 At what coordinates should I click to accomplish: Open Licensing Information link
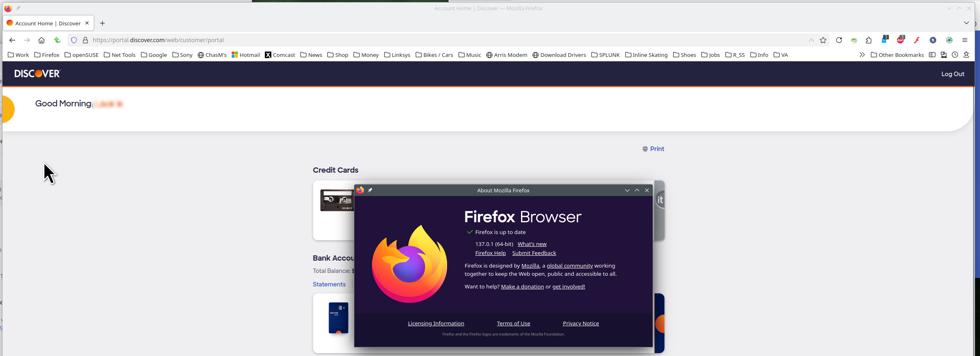coord(436,323)
